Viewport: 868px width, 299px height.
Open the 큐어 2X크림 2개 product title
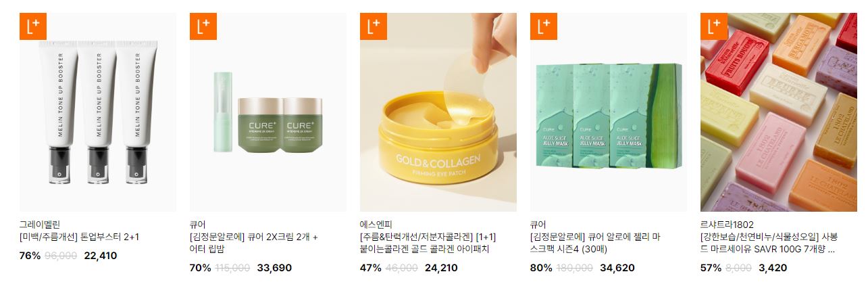254,244
